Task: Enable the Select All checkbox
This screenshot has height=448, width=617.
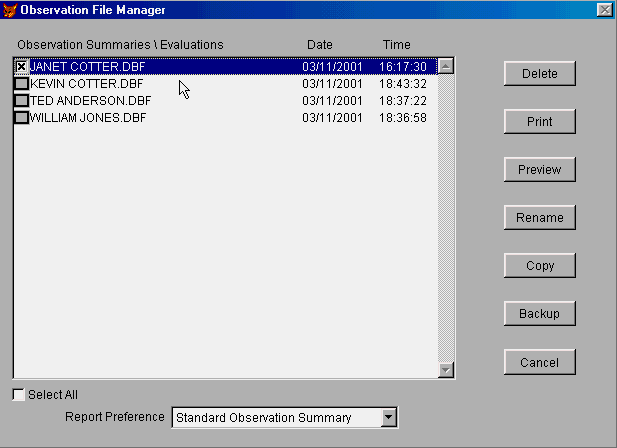Action: (18, 395)
